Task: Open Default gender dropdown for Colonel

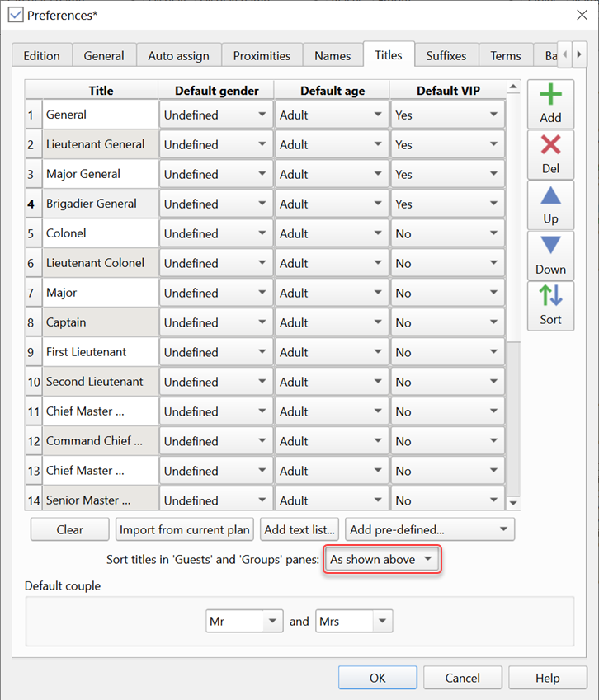Action: (x=215, y=234)
